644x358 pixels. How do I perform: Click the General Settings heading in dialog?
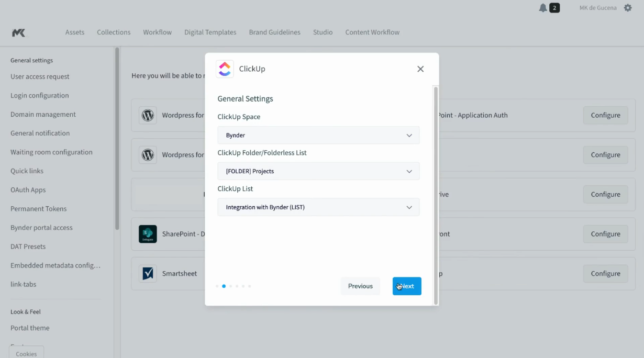(245, 98)
